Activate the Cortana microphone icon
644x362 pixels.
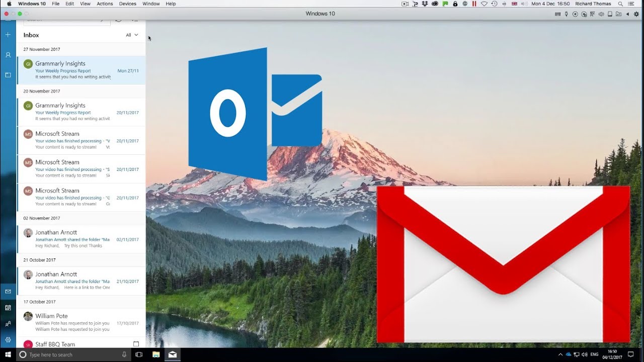(124, 354)
